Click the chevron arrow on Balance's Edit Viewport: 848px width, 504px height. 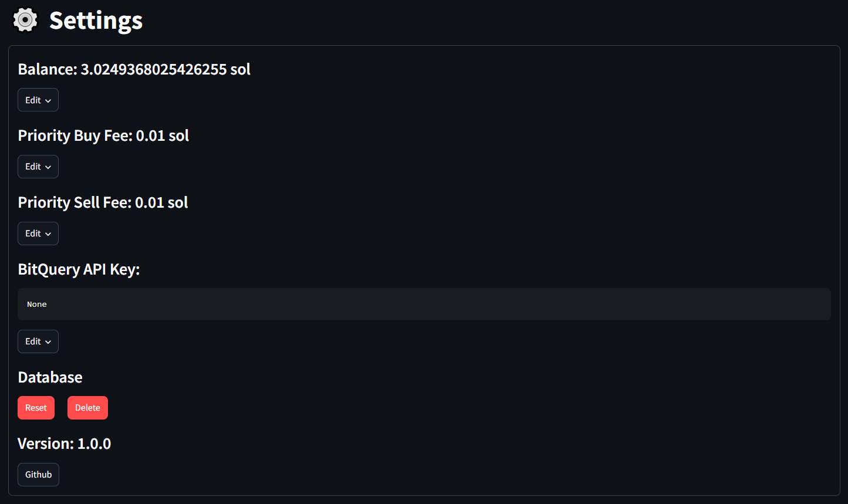[48, 101]
